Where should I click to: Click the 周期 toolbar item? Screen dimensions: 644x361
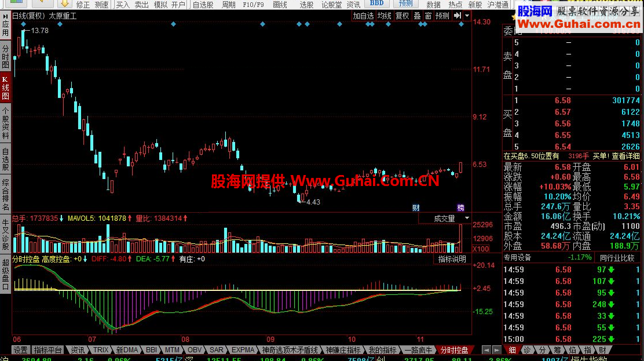point(228,5)
